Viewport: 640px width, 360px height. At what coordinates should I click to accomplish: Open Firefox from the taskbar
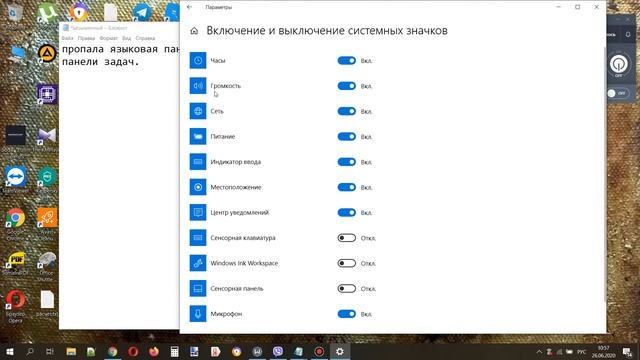click(x=154, y=351)
